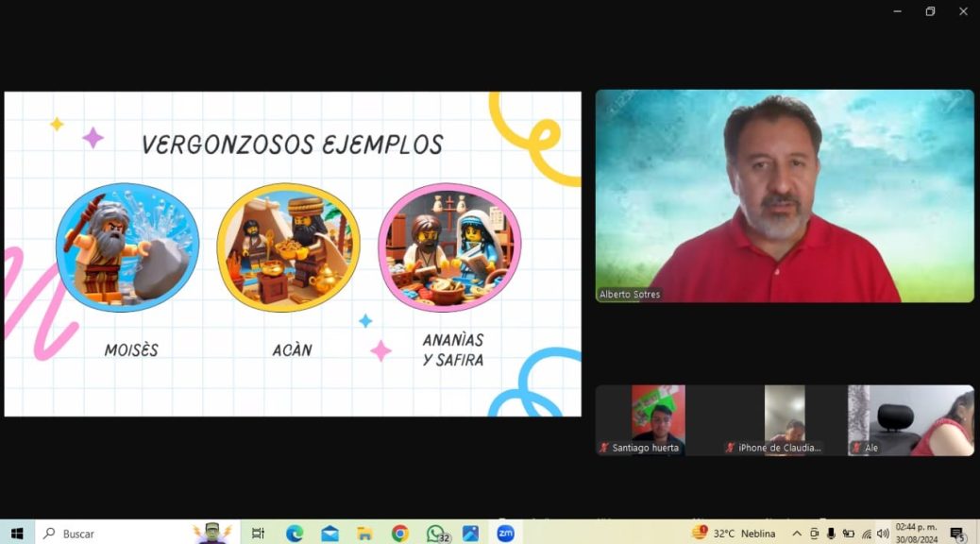
Task: Open the Photos app on taskbar
Action: point(470,534)
